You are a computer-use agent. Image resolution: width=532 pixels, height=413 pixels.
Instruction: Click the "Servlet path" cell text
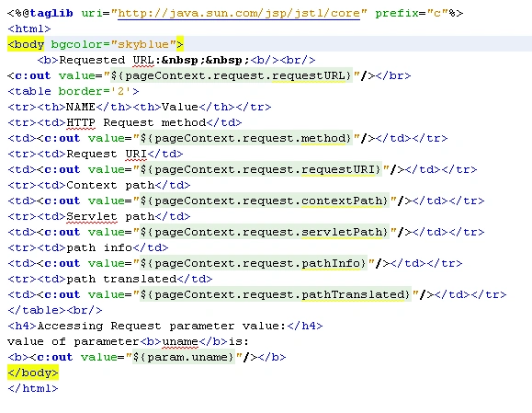(x=110, y=216)
